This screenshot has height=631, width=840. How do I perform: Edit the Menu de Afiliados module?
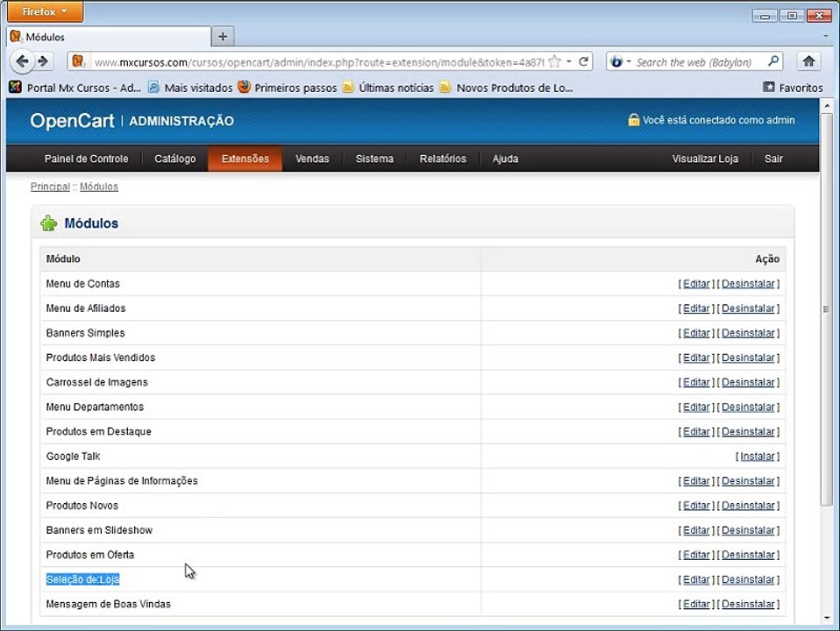pyautogui.click(x=696, y=308)
